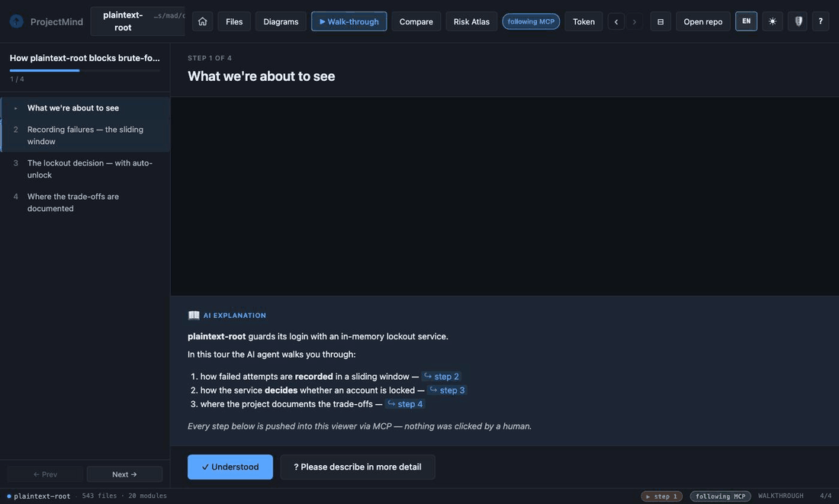Click the '1 / 4' progress counter
The image size is (839, 504).
(17, 79)
